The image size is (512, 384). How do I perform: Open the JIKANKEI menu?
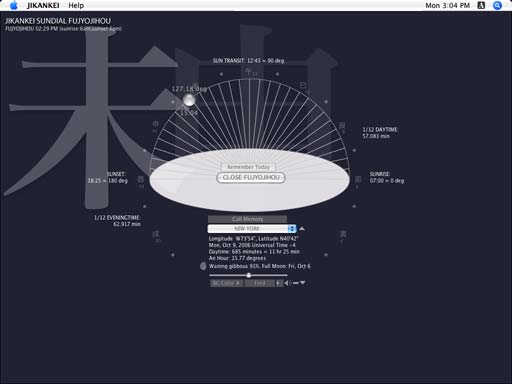click(43, 5)
